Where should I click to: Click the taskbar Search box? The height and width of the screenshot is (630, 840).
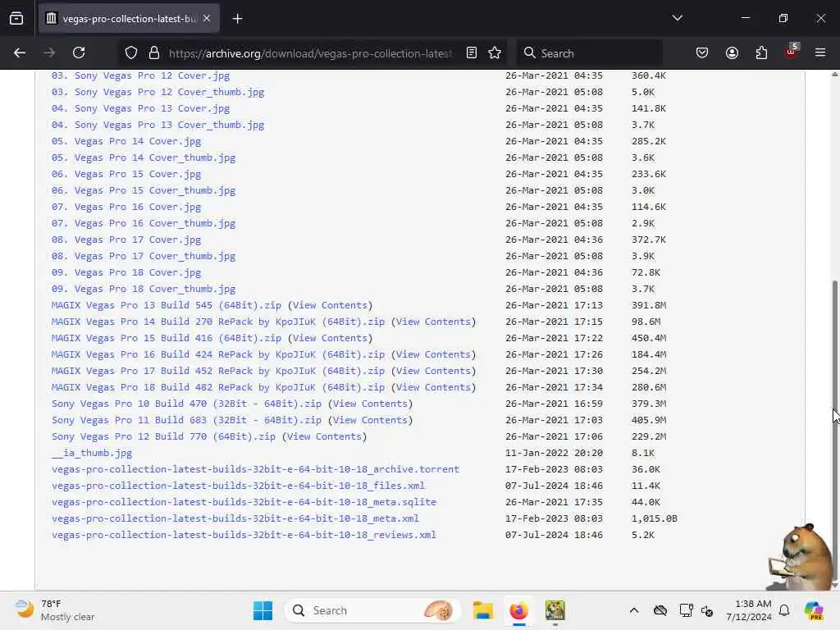click(x=372, y=610)
